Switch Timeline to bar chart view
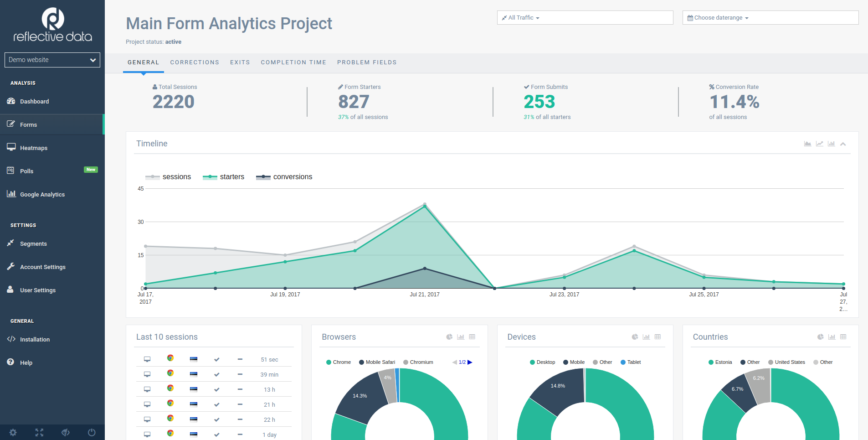 (831, 144)
